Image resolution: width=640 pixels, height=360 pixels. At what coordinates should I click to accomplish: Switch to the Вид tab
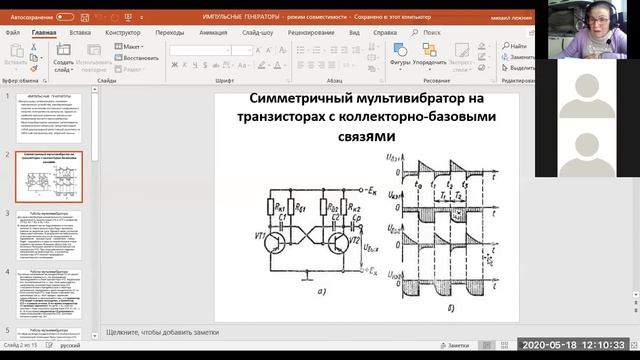click(354, 32)
